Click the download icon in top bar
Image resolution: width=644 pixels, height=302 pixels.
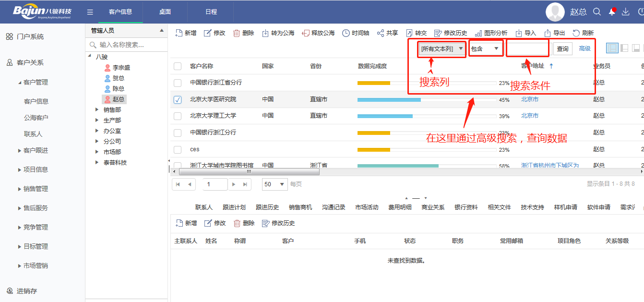pos(625,12)
